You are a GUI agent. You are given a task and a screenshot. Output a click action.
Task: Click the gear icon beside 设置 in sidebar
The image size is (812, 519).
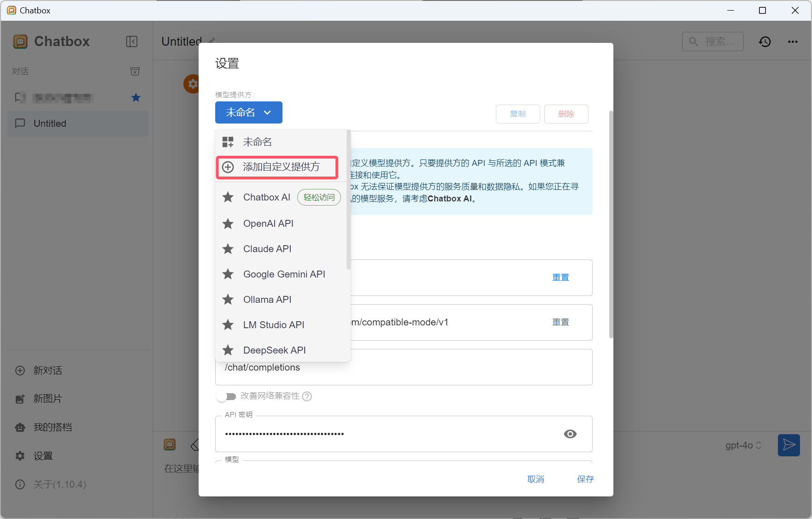tap(20, 456)
